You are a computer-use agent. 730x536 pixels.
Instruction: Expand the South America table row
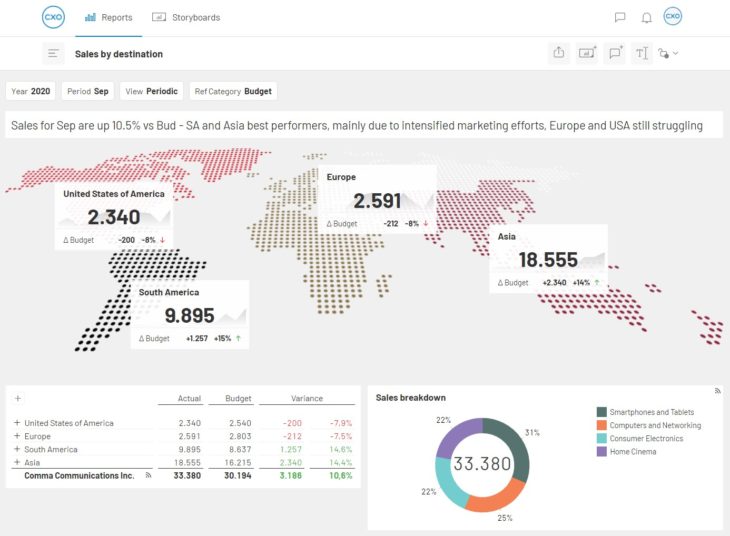coord(17,449)
